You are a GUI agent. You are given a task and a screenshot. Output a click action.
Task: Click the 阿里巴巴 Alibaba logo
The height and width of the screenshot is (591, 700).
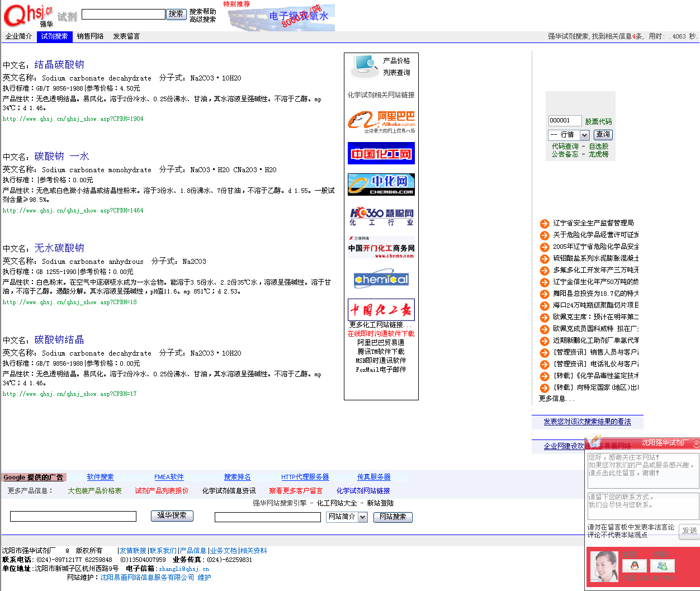tap(381, 122)
